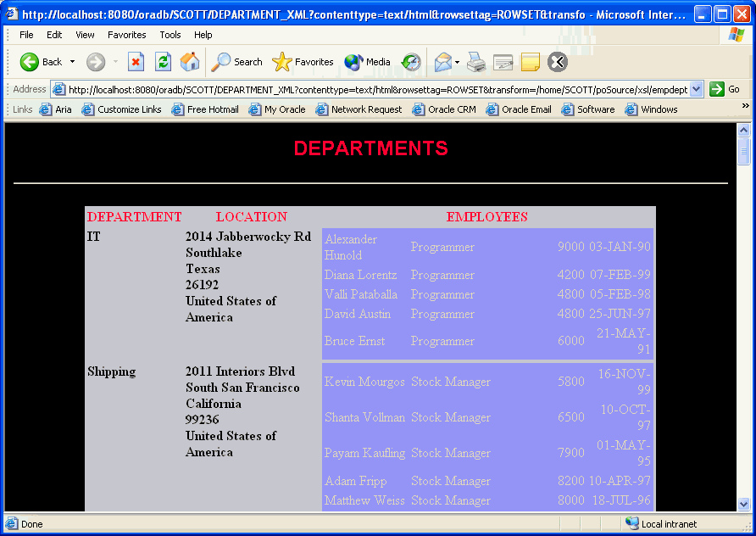The height and width of the screenshot is (536, 756).
Task: Click the vertical scrollbar down arrow
Action: click(744, 504)
